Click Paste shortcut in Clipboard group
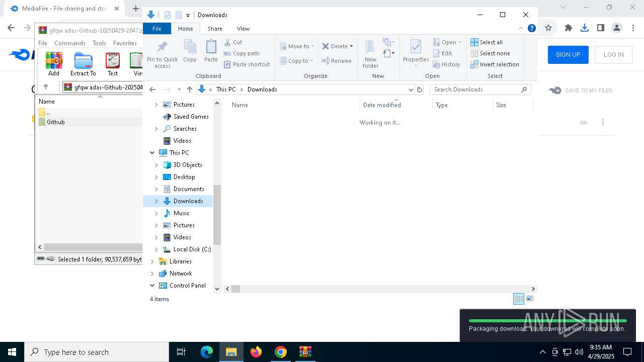 pos(247,64)
